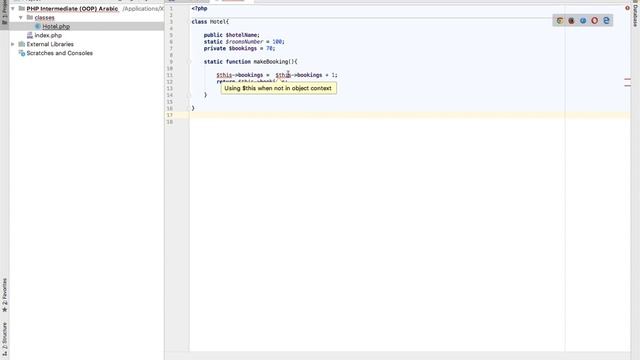
Task: Open index.php from the project tree
Action: [48, 36]
